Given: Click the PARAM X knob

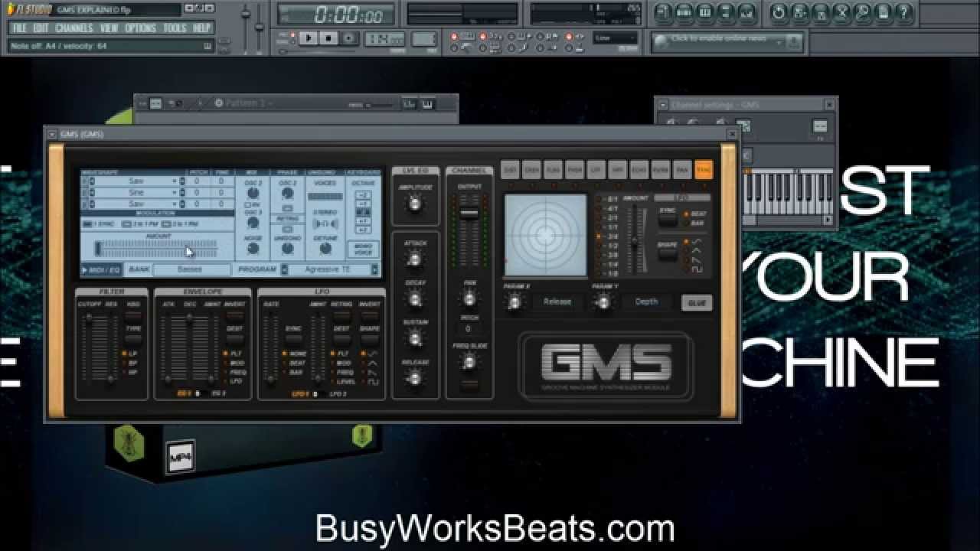Looking at the screenshot, I should (x=514, y=303).
